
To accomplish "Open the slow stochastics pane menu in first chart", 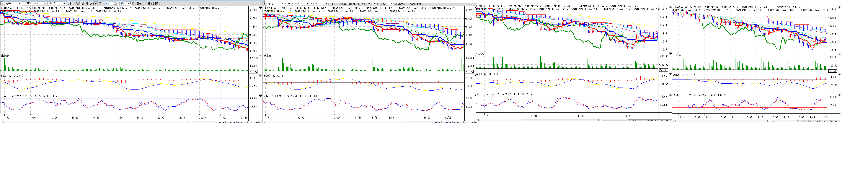I will (260, 96).
